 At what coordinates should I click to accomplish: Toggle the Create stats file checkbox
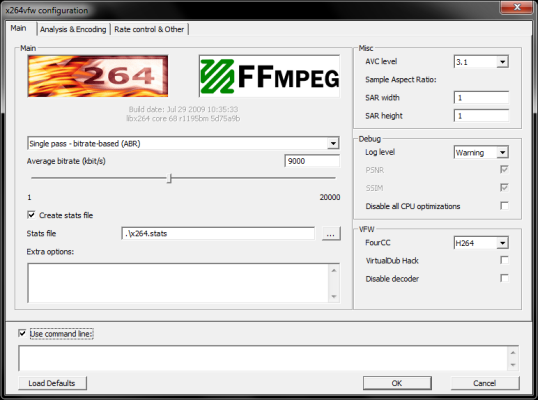[x=31, y=215]
